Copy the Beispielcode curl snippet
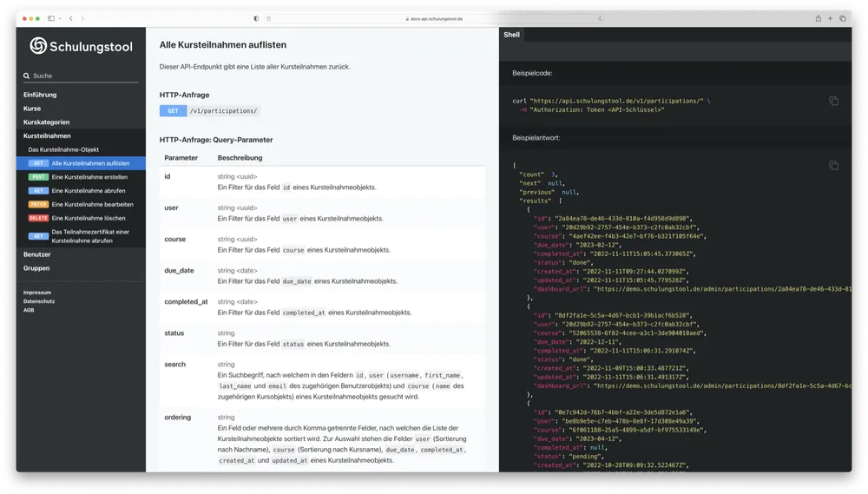 click(x=833, y=101)
